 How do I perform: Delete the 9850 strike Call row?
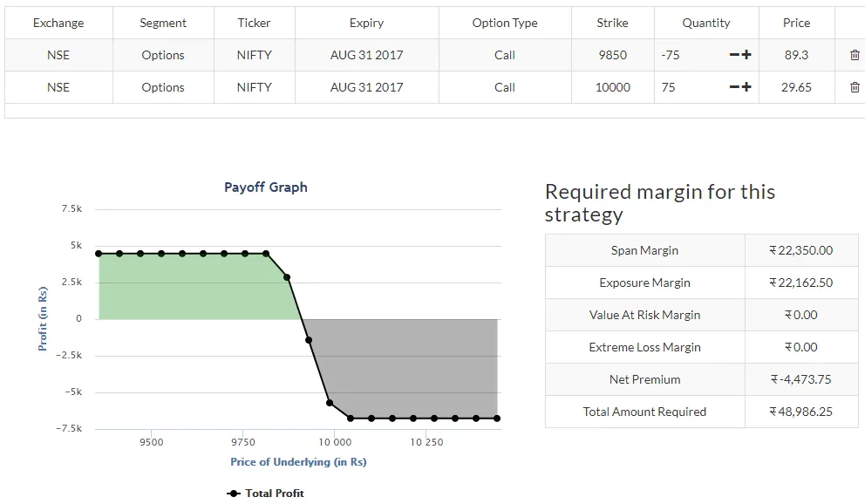coord(854,55)
